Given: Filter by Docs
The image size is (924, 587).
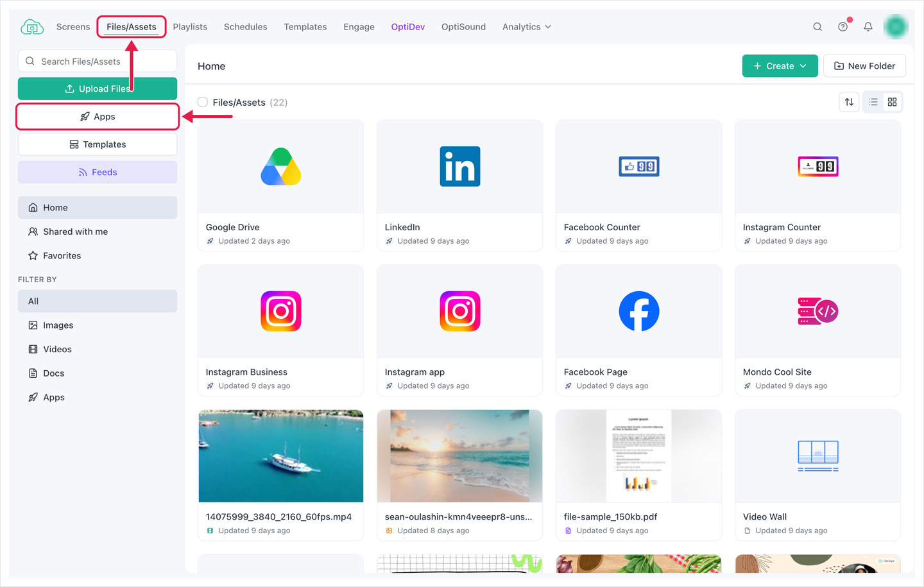Looking at the screenshot, I should 98,373.
